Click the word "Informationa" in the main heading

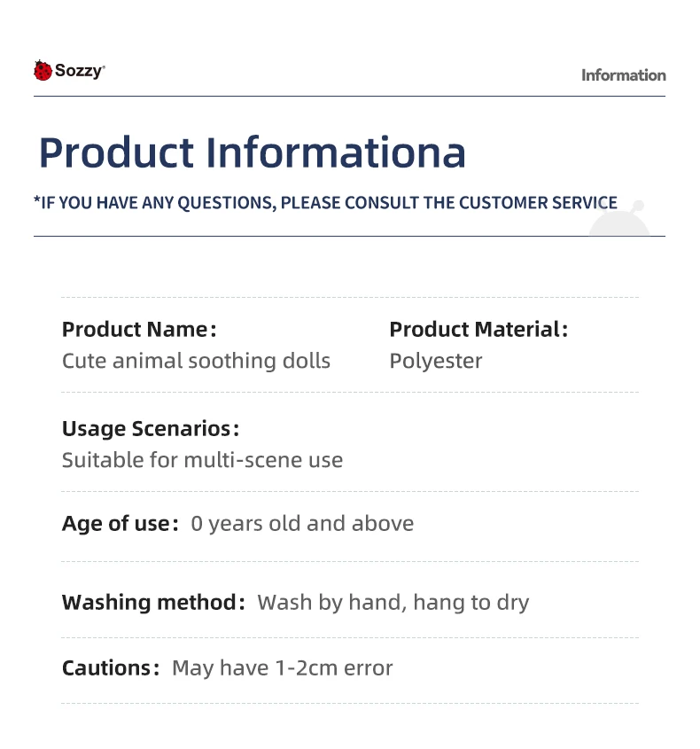coord(336,152)
